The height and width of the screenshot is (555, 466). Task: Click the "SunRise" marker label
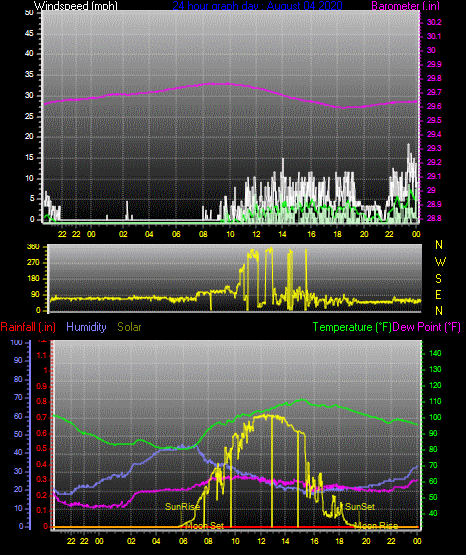pyautogui.click(x=182, y=507)
